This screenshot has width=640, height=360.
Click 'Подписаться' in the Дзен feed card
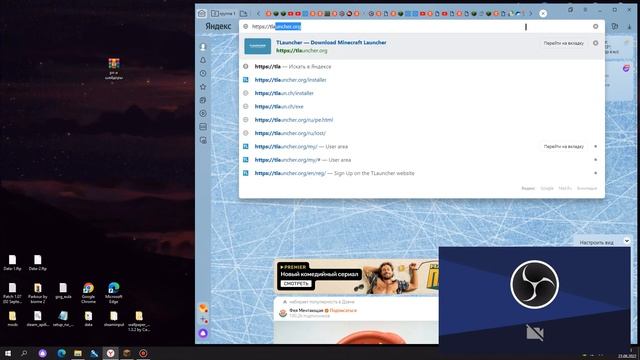coord(343,311)
